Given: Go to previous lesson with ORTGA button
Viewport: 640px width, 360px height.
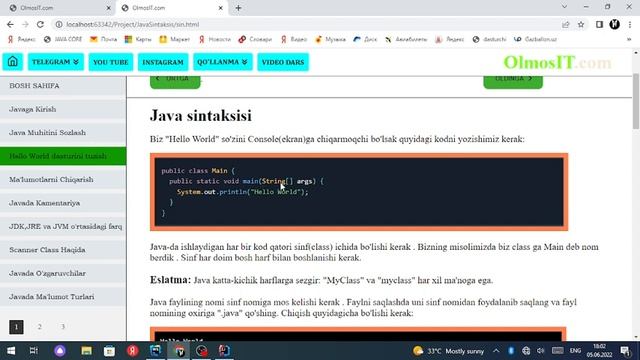Looking at the screenshot, I should [175, 81].
